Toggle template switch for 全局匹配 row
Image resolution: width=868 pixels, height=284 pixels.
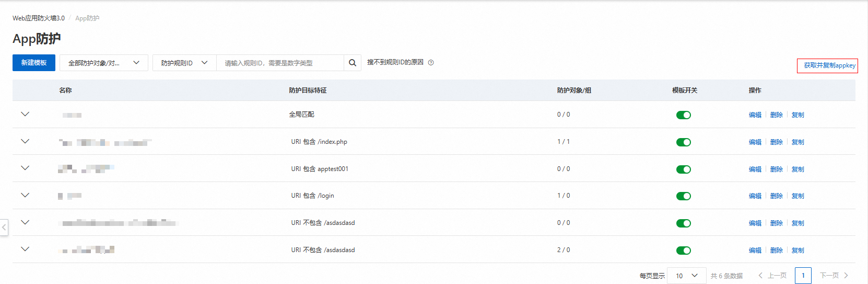[684, 115]
